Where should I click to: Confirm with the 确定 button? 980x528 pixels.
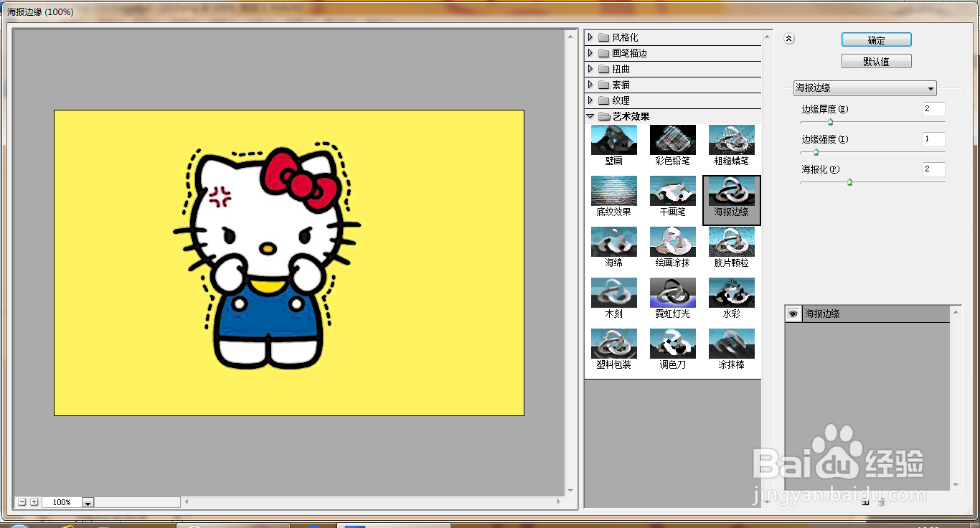pyautogui.click(x=877, y=40)
